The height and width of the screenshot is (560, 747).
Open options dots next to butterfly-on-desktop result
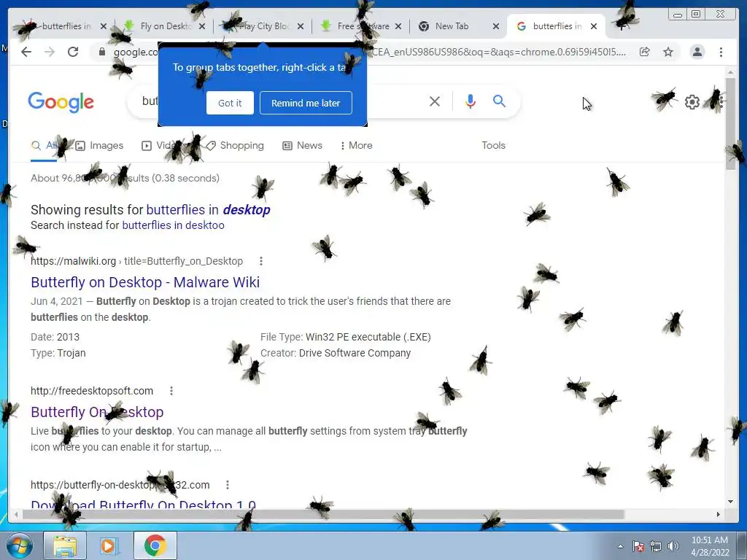click(228, 485)
